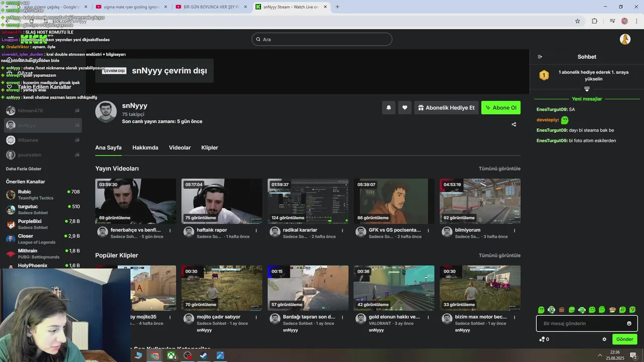Open Chrome extensions puzzle icon

pos(595,21)
